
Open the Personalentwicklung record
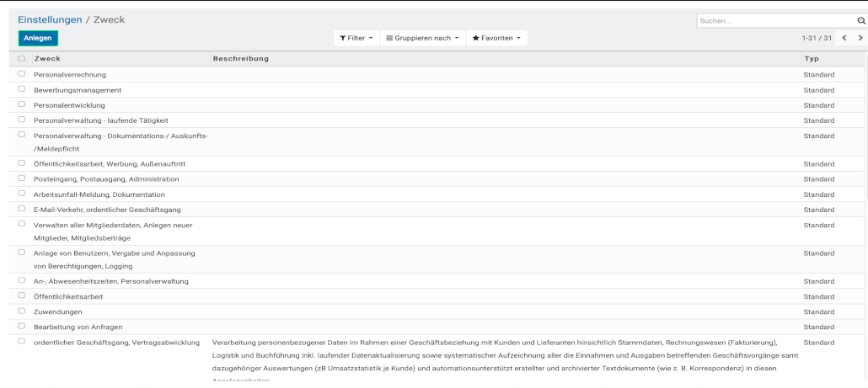tap(69, 105)
